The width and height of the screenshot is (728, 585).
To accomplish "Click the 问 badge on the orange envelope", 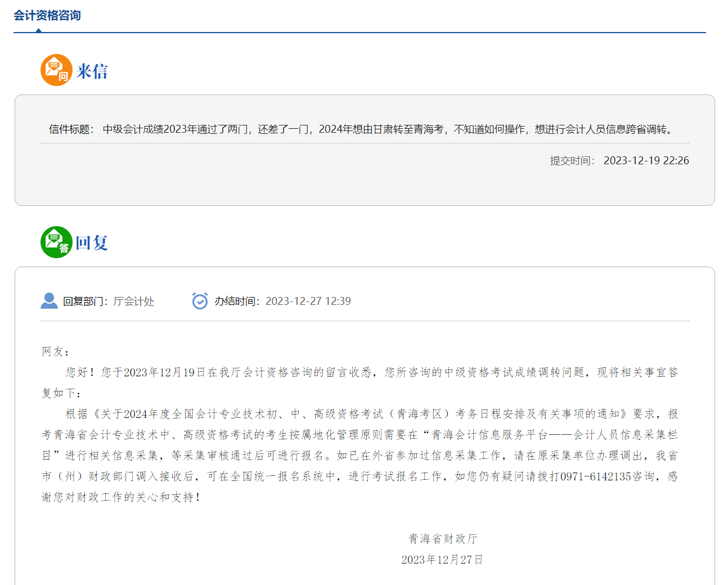I will pos(63,76).
